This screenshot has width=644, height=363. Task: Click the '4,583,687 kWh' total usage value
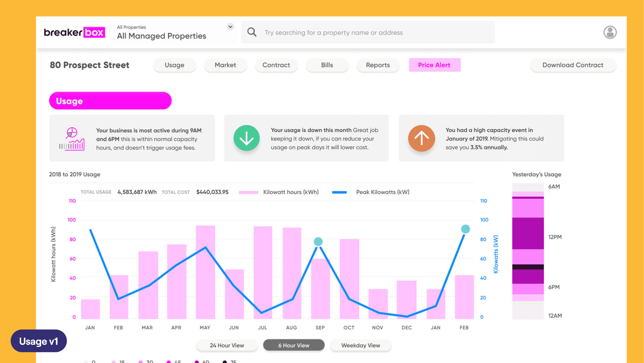(137, 192)
